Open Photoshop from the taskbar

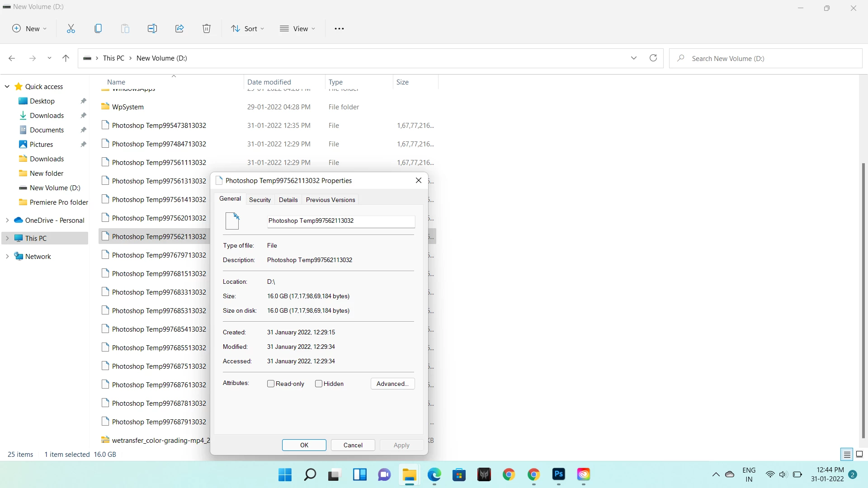coord(559,474)
